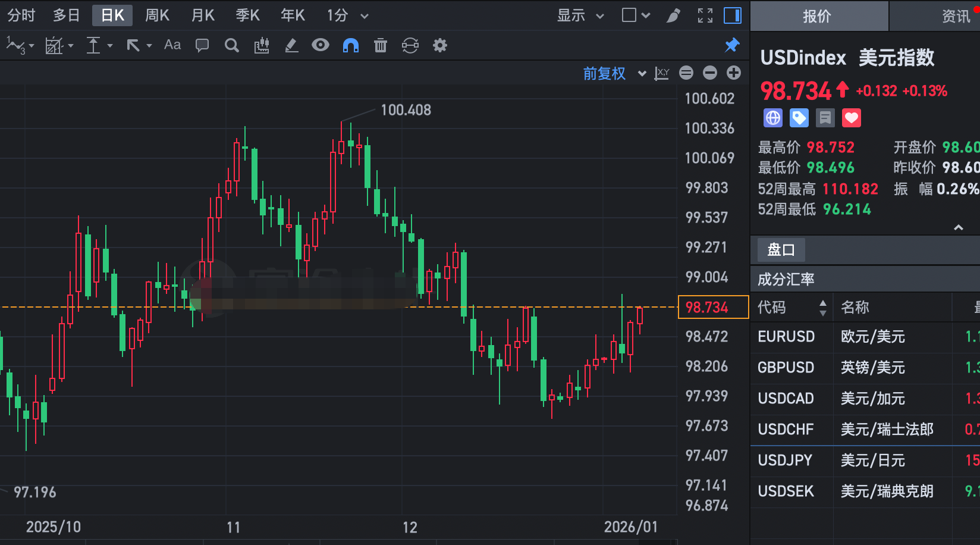
Task: Toggle the right sidebar panel icon
Action: coord(732,15)
